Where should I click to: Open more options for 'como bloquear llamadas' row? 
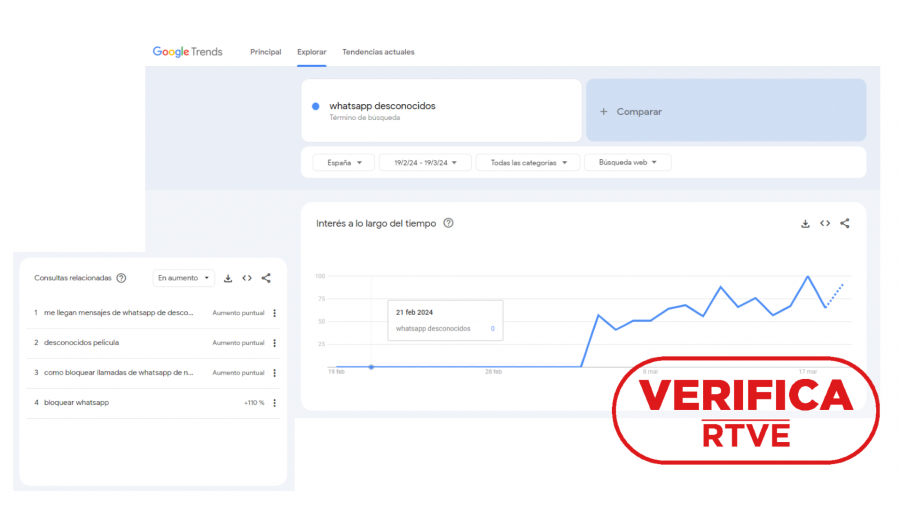pyautogui.click(x=274, y=373)
